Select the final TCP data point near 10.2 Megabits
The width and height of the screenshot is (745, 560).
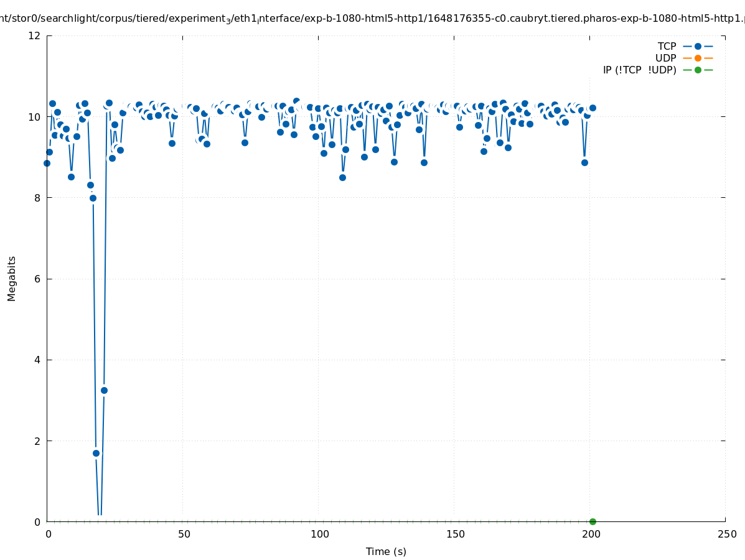click(x=593, y=108)
